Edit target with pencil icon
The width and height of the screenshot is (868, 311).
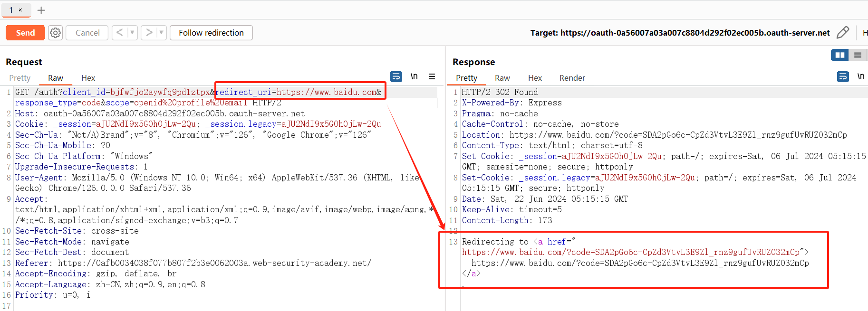843,32
